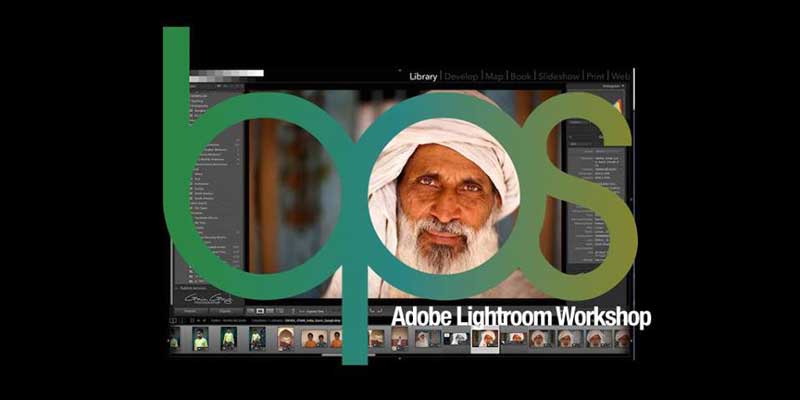
Task: Open the Map module
Action: (x=494, y=77)
